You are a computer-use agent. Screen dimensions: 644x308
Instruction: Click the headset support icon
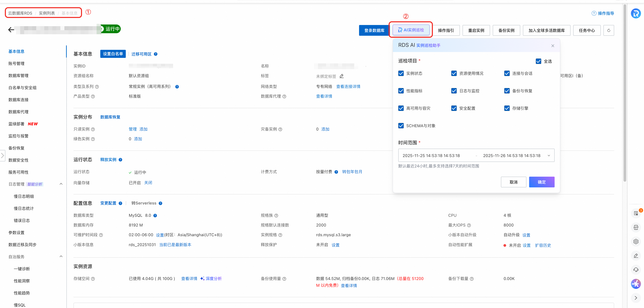click(x=636, y=270)
